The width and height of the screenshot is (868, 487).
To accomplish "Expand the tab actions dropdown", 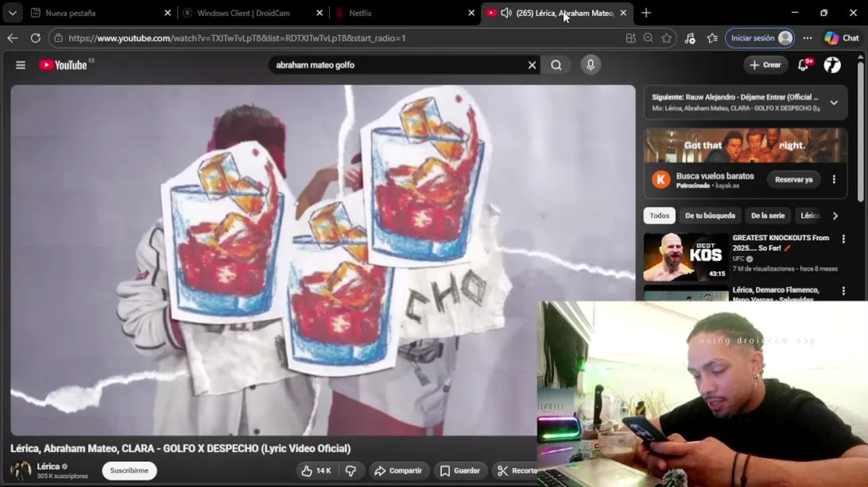I will click(x=12, y=13).
